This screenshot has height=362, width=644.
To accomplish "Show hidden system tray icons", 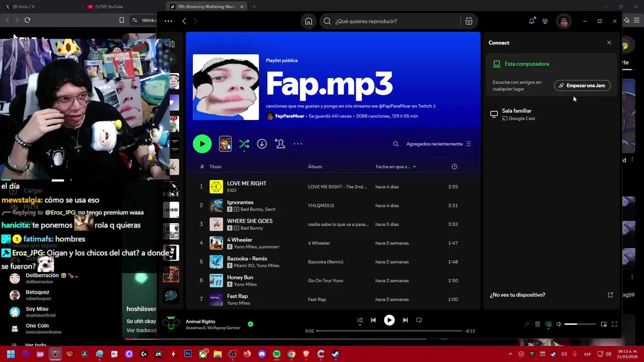I will point(510,354).
